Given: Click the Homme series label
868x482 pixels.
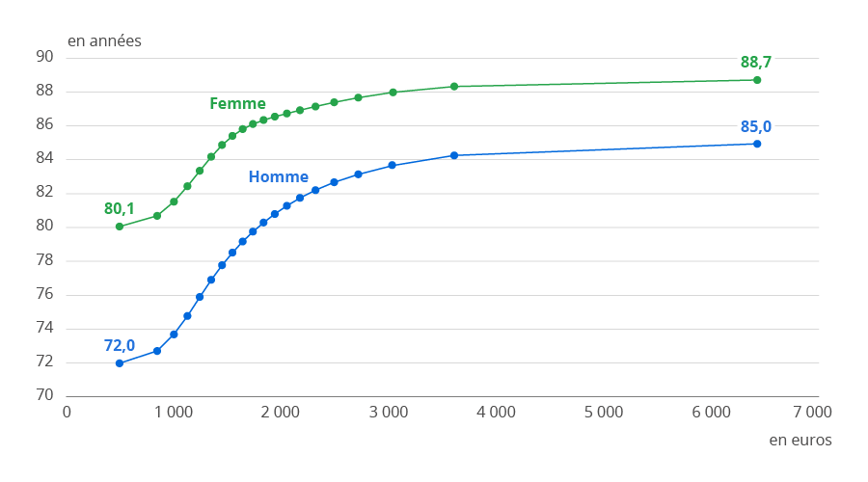Looking at the screenshot, I should click(279, 177).
